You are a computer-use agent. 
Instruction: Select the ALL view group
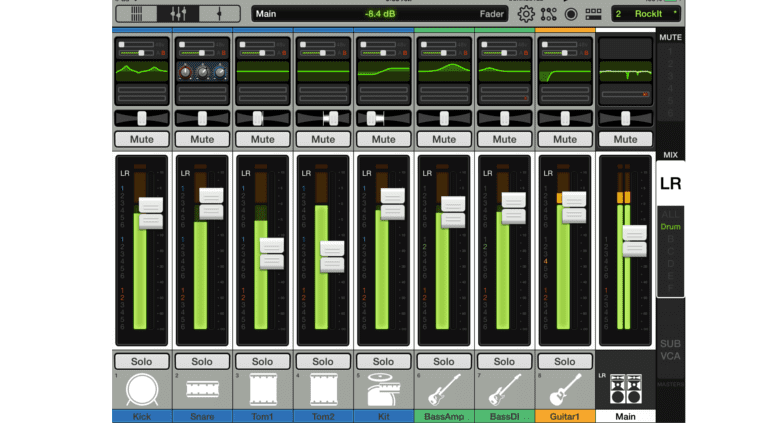coord(670,215)
